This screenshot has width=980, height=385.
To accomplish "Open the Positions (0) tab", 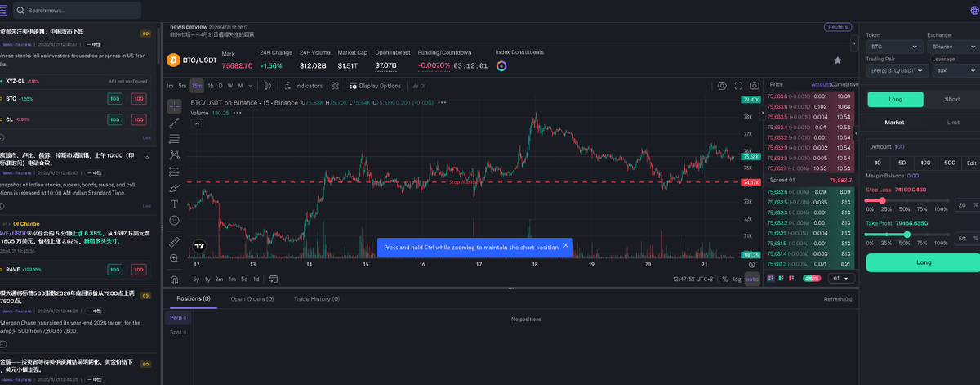I will click(x=194, y=299).
